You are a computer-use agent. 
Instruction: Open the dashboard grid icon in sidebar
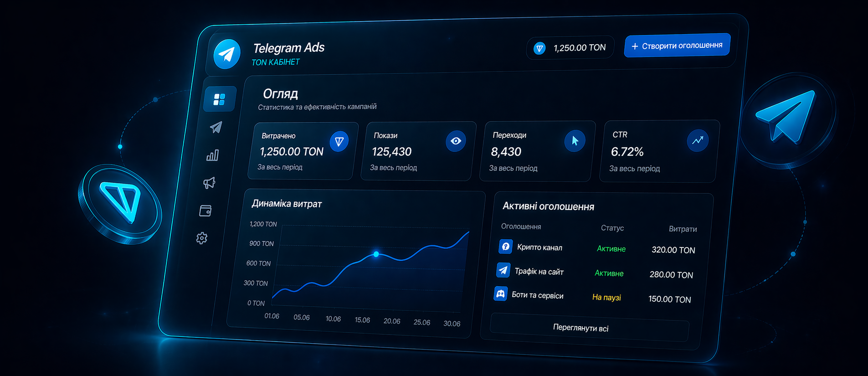click(220, 99)
